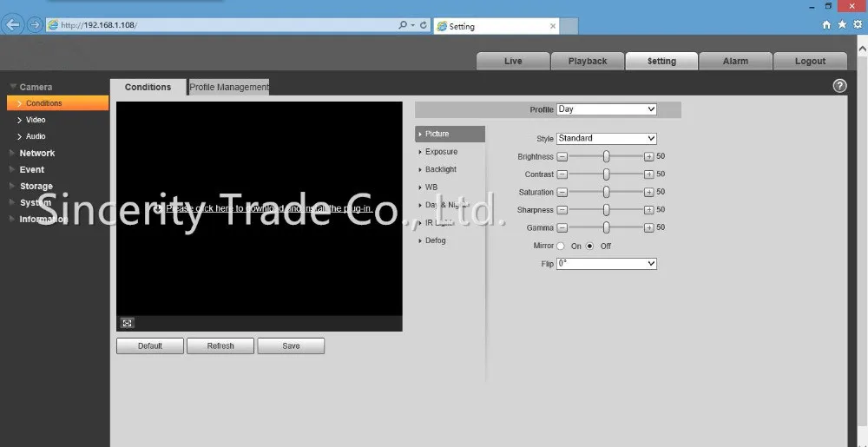Increase Brightness with the plus button

pyautogui.click(x=648, y=156)
